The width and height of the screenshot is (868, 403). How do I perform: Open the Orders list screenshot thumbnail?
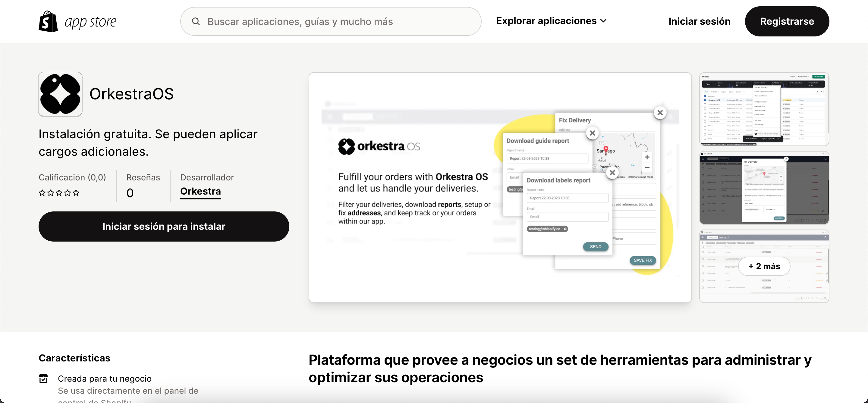click(764, 109)
